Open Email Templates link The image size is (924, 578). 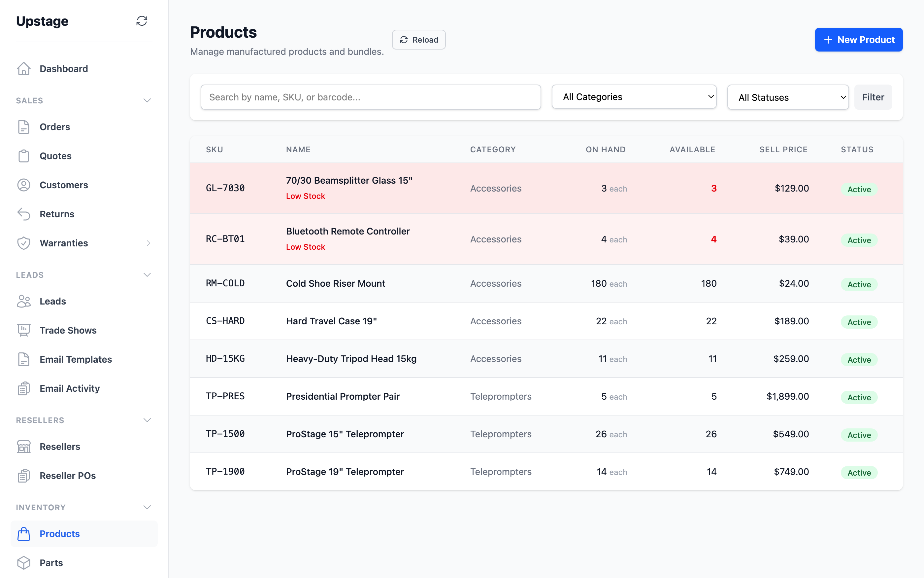click(84, 359)
